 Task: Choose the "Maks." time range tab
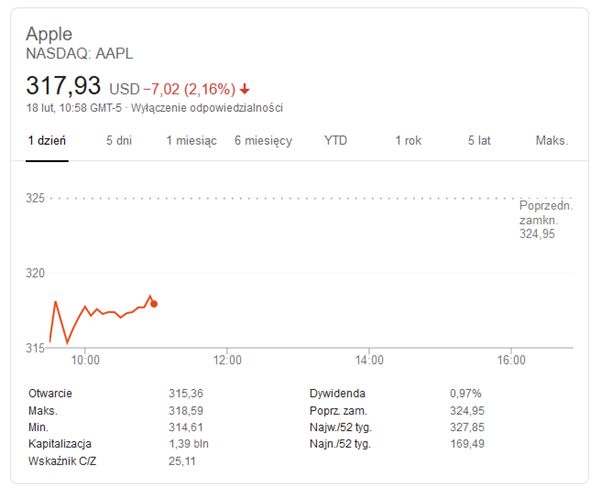pos(551,141)
